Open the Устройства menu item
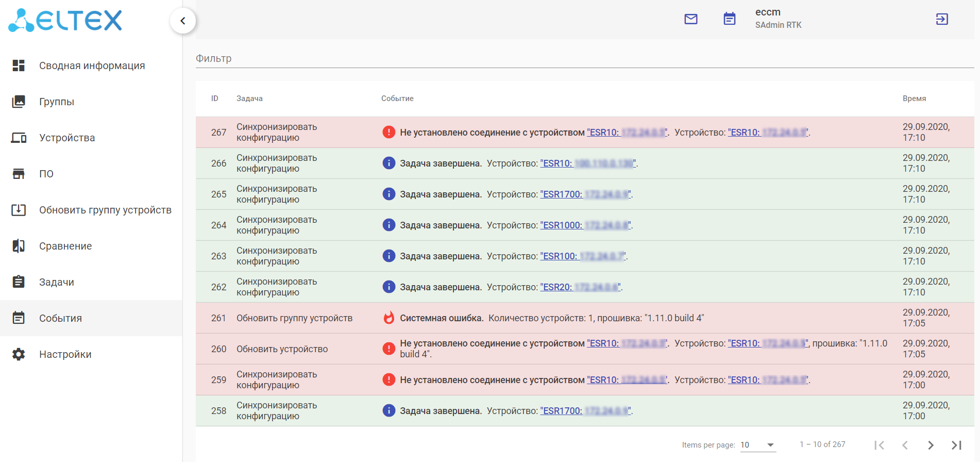Screen dimensions: 980x462 pyautogui.click(x=67, y=138)
